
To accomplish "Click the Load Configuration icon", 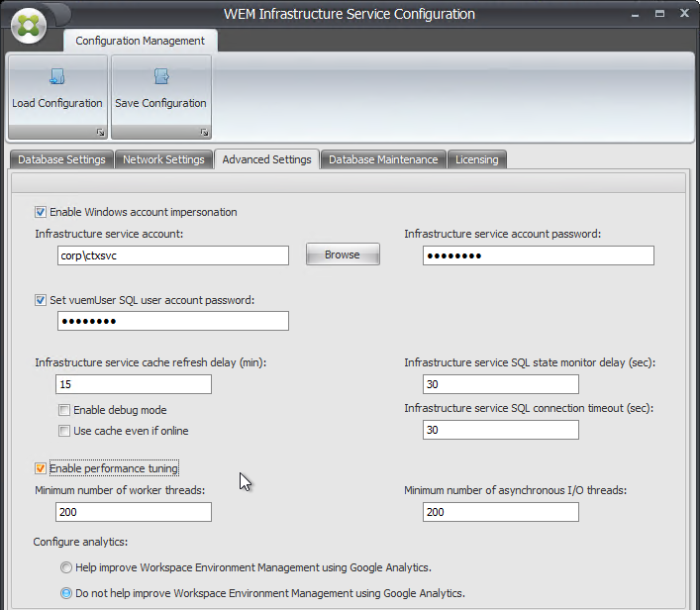I will click(x=57, y=77).
